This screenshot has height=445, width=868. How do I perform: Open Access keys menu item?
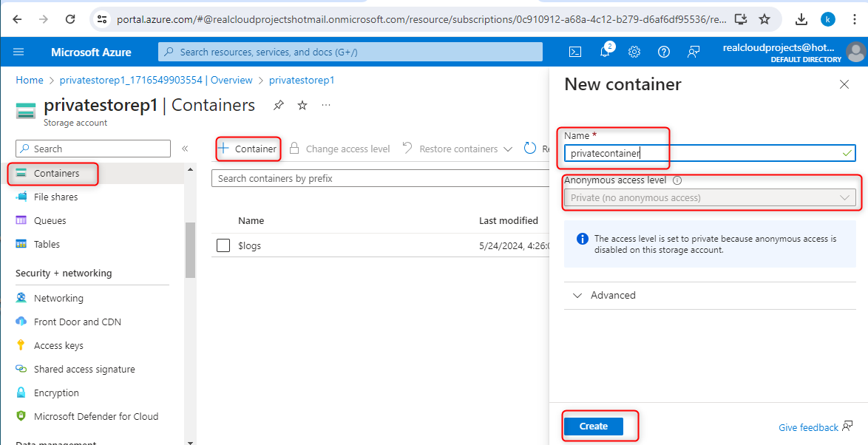(x=58, y=345)
